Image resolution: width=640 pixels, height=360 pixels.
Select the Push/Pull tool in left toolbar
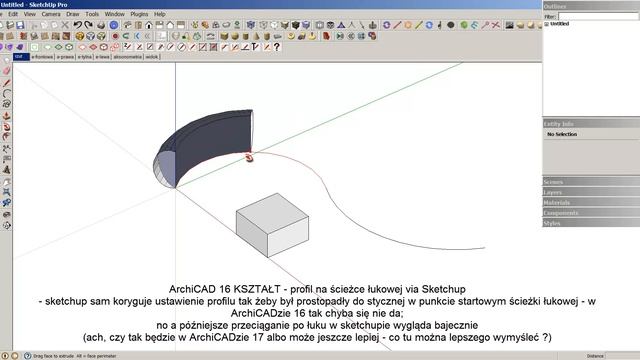pyautogui.click(x=6, y=116)
